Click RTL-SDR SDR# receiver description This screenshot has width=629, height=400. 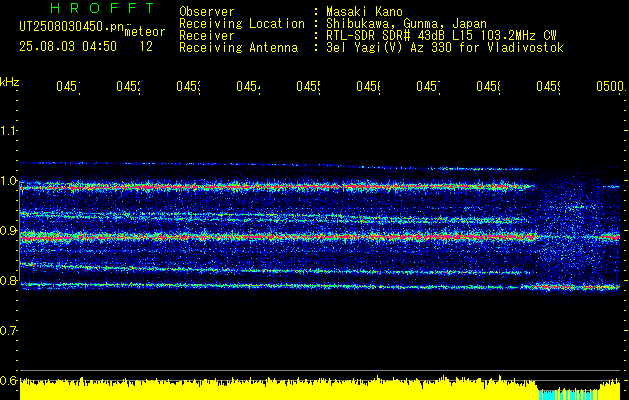pos(442,36)
